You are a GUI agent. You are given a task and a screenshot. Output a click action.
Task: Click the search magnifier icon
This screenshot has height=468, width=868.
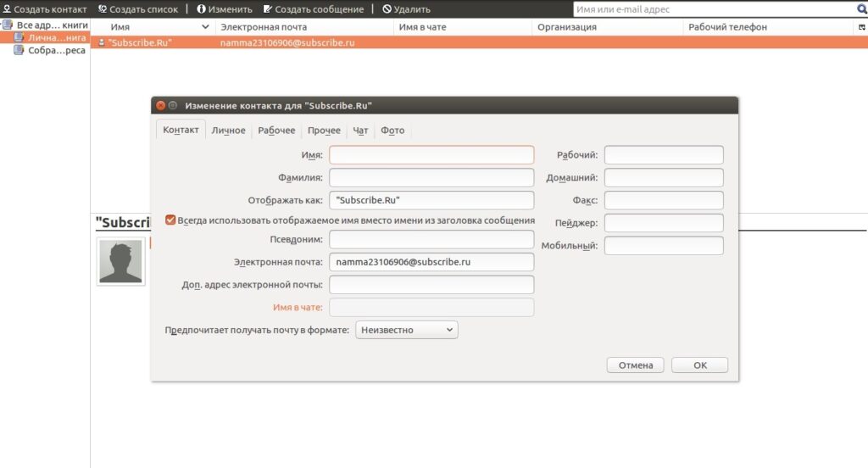coord(861,9)
